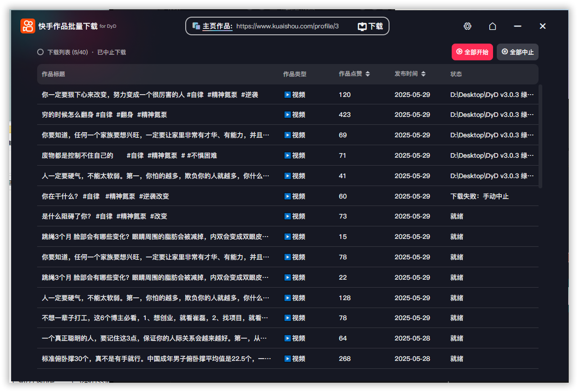
Task: Select title 一个真正聪明的人
Action: point(155,338)
